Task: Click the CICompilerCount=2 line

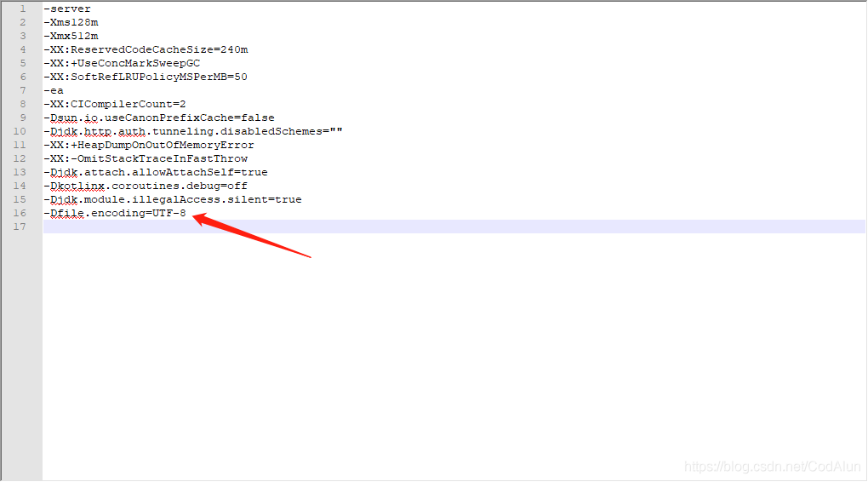Action: point(115,104)
